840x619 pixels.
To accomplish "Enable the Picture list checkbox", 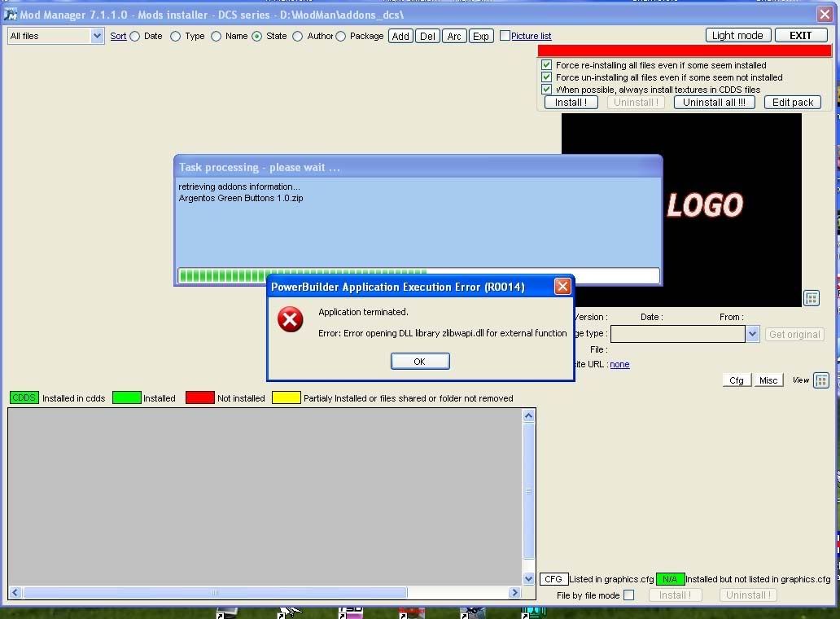I will pos(504,36).
